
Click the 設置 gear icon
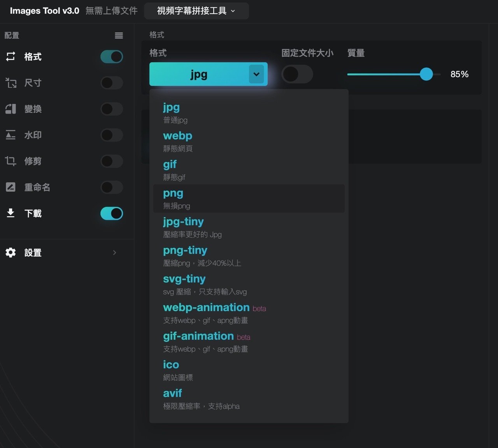tap(11, 252)
